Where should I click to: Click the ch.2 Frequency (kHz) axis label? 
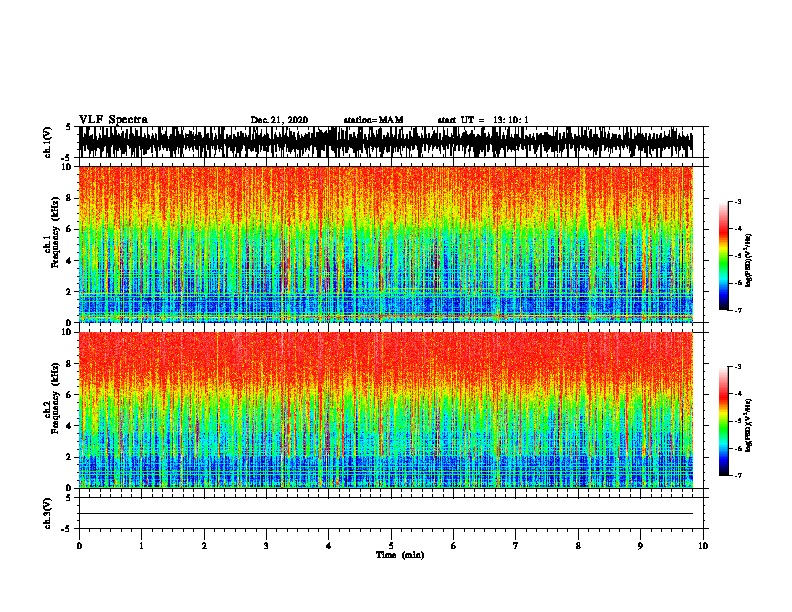point(52,398)
